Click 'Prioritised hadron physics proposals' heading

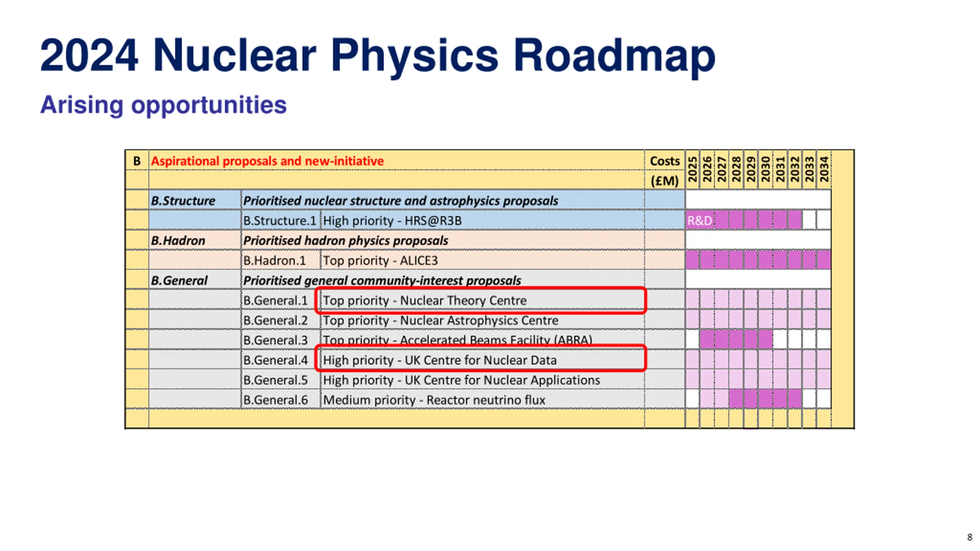[345, 241]
